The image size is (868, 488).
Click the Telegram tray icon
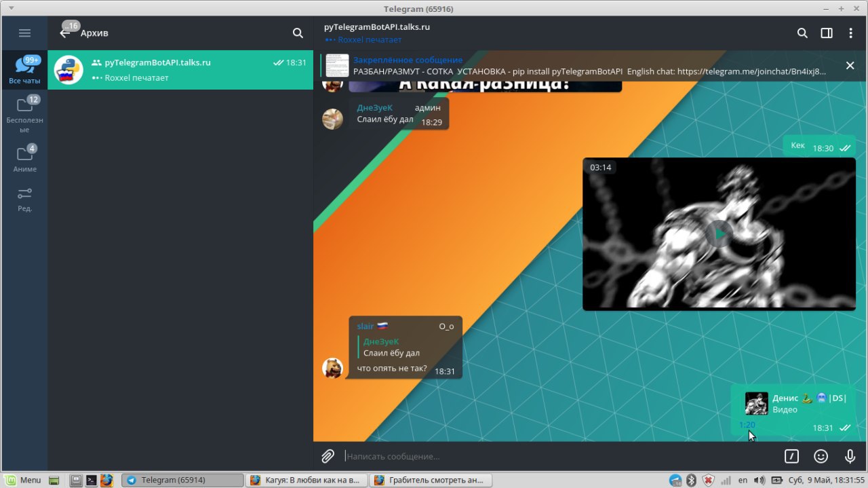coord(676,480)
